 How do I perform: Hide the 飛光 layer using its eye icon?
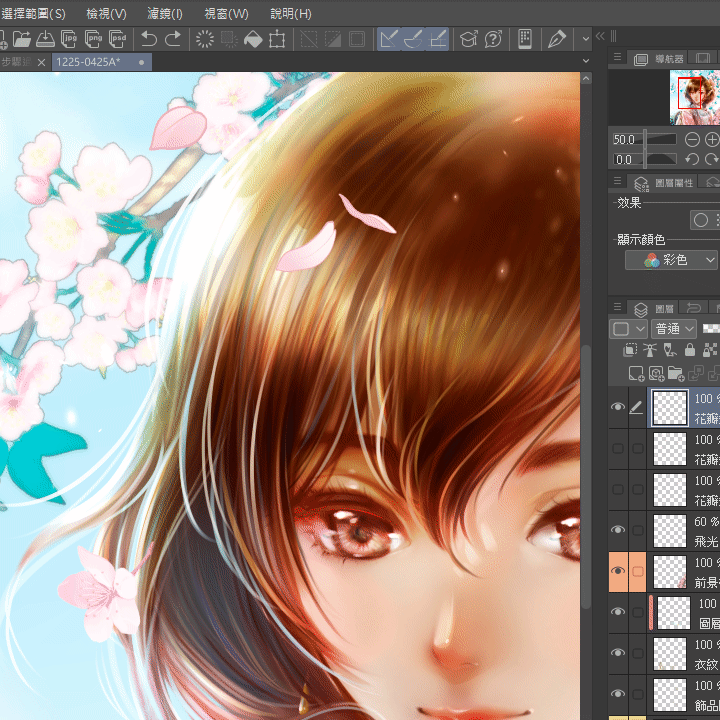(618, 530)
